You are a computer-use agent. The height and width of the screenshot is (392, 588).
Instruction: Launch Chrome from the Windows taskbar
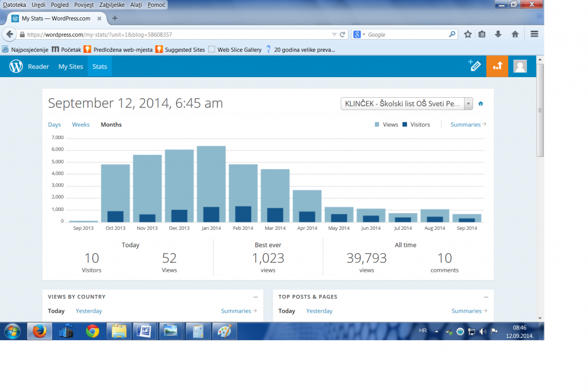(92, 331)
